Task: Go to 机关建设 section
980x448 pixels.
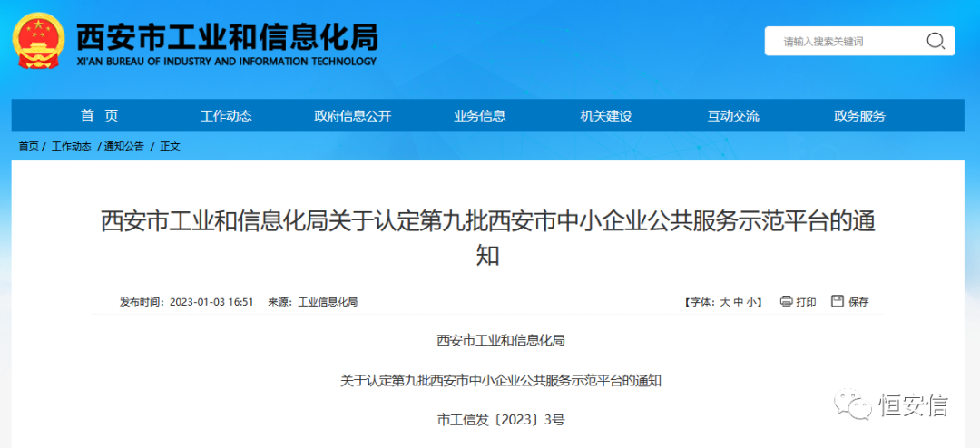Action: (x=606, y=115)
